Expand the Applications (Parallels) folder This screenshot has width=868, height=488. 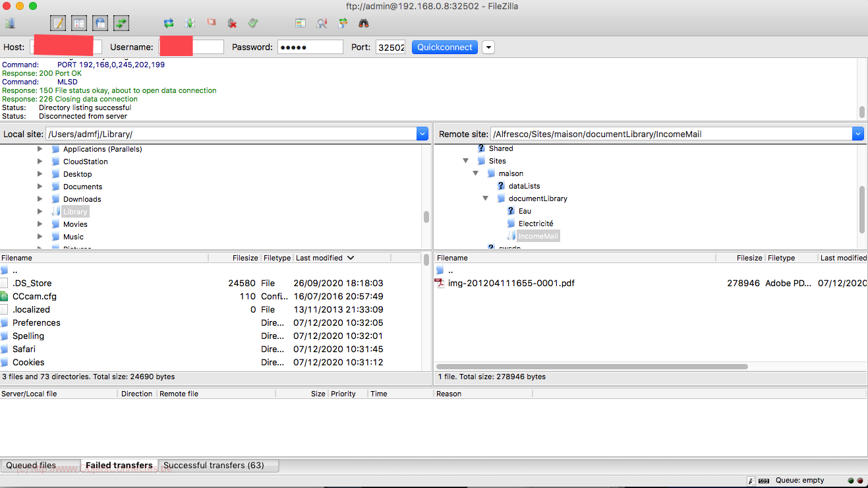(40, 149)
